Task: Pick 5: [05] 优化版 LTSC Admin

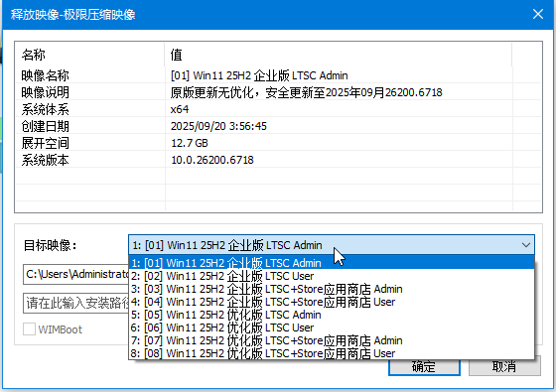Action: [332, 315]
